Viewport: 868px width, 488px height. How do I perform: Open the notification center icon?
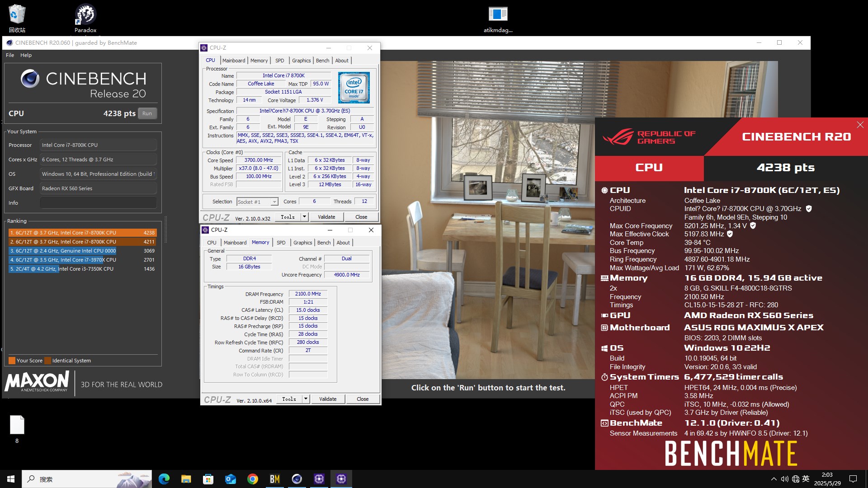[853, 479]
